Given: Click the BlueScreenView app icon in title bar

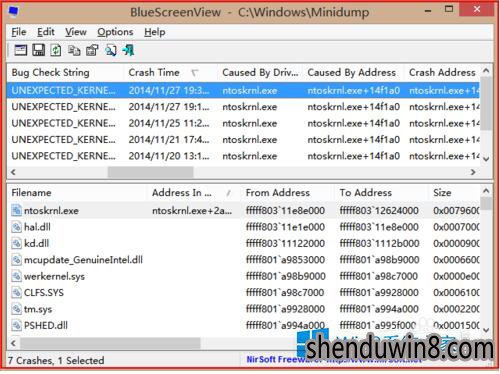Looking at the screenshot, I should coord(13,12).
